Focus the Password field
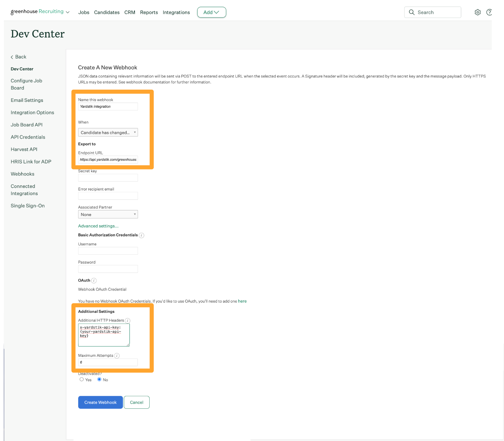Viewport: 504px width, 441px height. 108,269
